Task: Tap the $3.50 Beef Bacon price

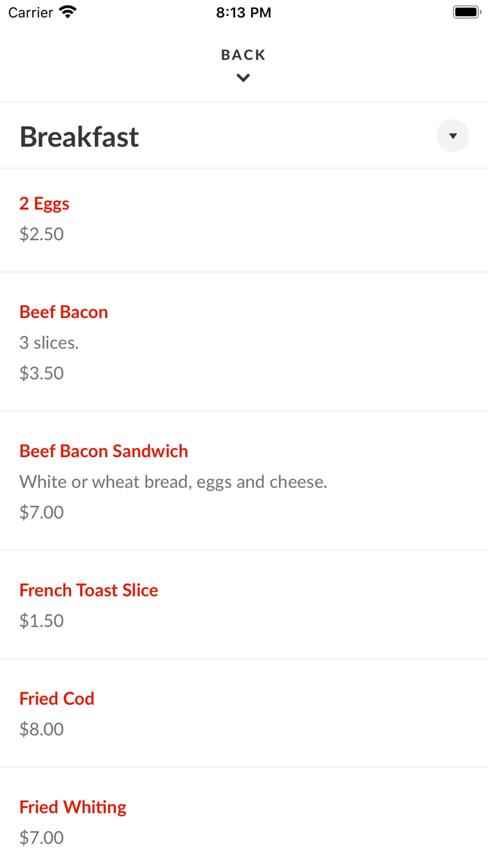Action: tap(42, 373)
